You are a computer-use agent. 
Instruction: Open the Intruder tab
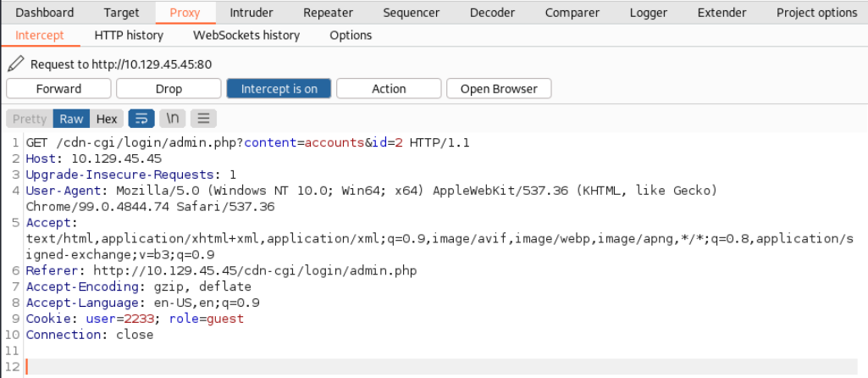coord(252,12)
